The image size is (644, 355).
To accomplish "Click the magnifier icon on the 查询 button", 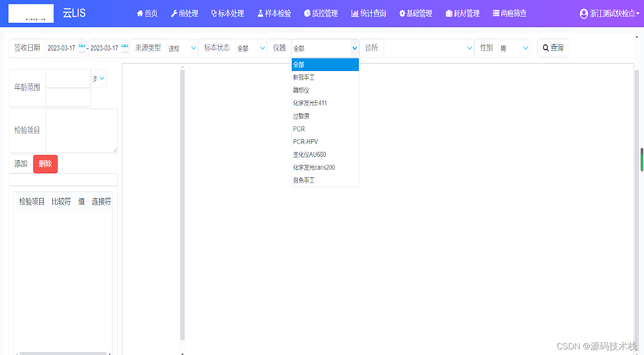I will (545, 48).
